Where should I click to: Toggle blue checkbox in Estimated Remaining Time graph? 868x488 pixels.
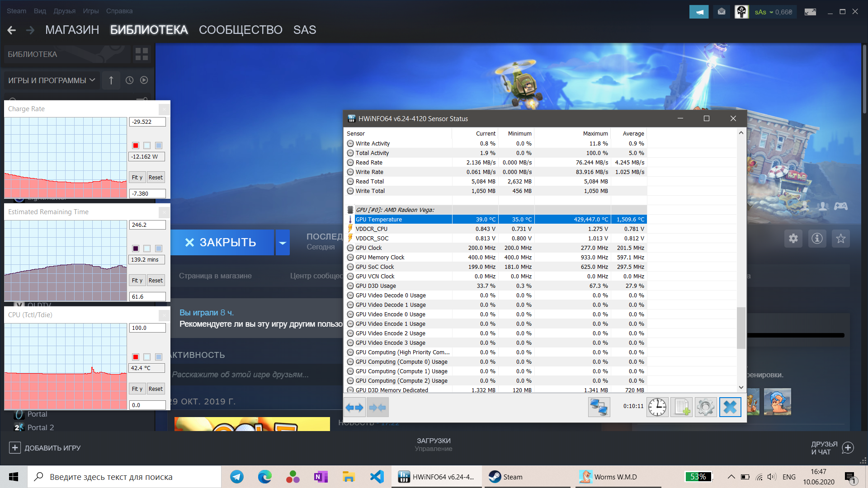(159, 249)
